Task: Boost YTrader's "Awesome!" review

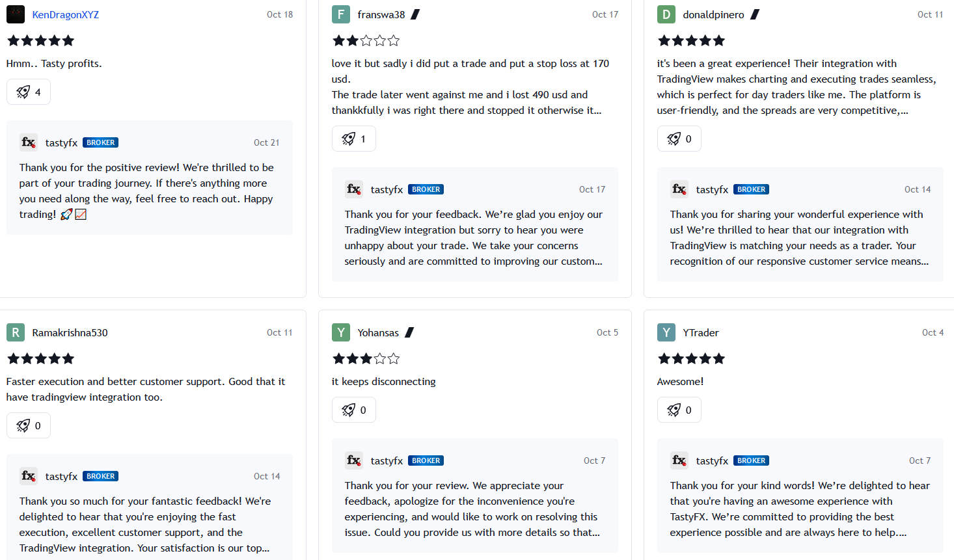Action: click(679, 410)
